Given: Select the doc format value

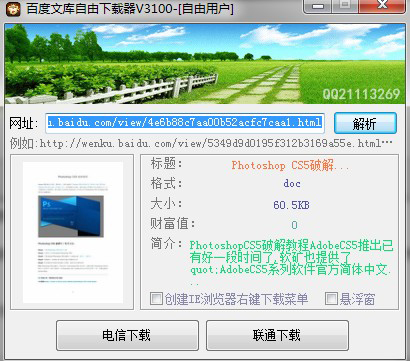Looking at the screenshot, I should 292,183.
